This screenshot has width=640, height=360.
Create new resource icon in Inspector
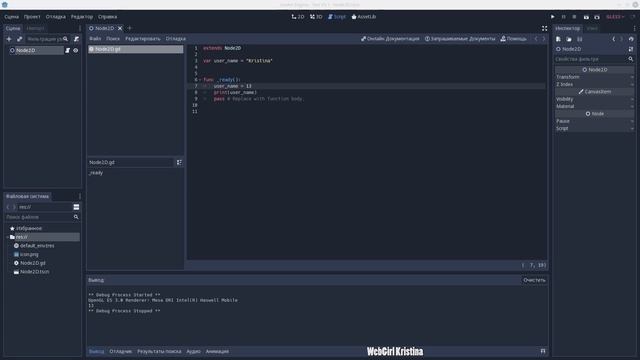tap(558, 39)
